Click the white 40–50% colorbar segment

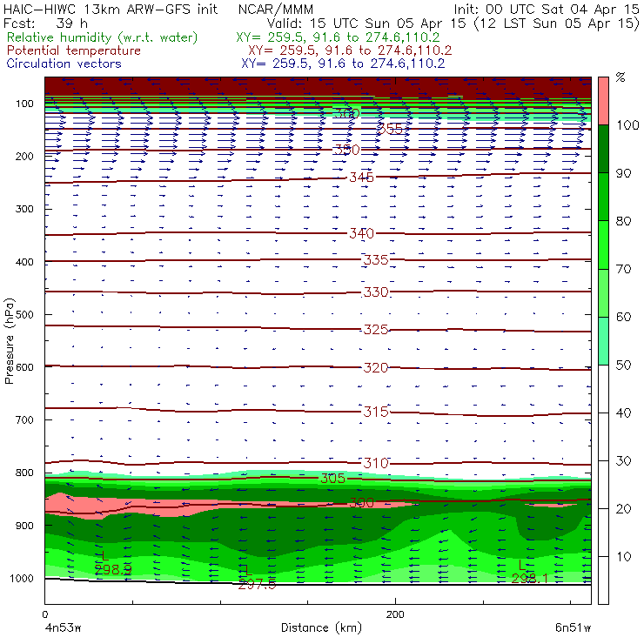pyautogui.click(x=603, y=388)
